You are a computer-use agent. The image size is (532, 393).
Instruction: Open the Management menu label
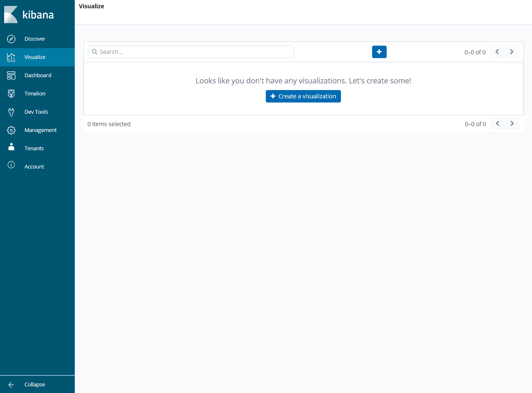click(x=40, y=130)
